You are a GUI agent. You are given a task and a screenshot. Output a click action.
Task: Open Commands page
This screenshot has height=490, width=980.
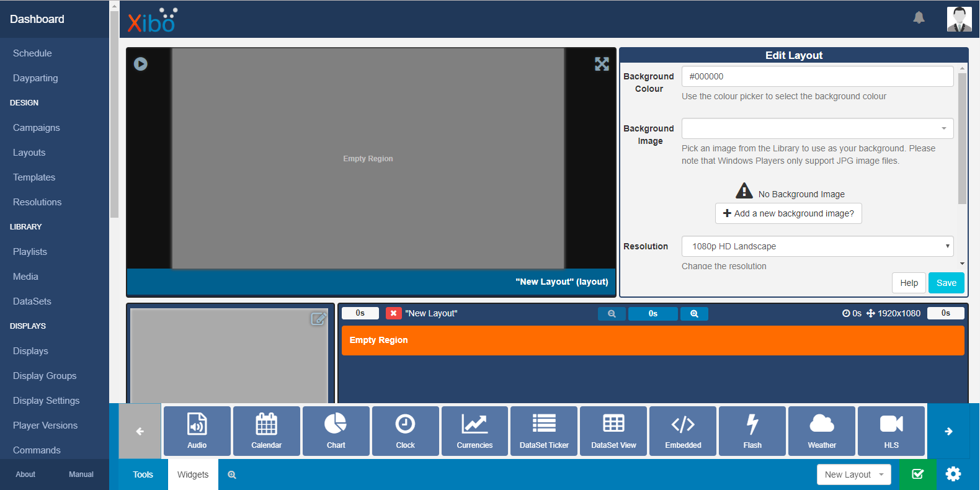click(37, 450)
